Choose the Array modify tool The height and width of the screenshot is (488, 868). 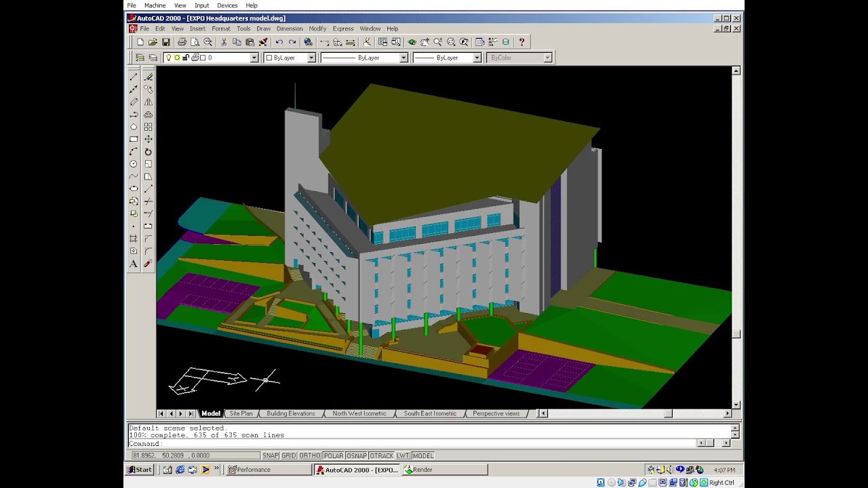(148, 127)
